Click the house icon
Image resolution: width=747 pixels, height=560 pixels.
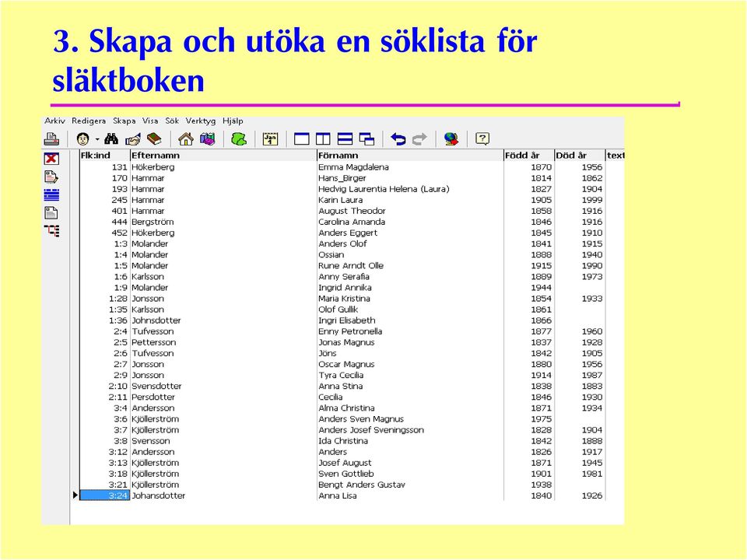(x=186, y=139)
